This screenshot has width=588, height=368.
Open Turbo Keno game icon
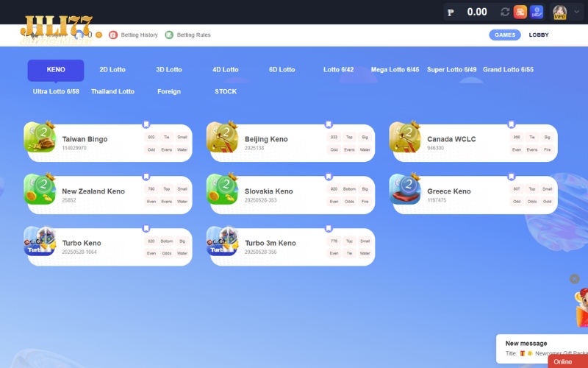(x=40, y=241)
